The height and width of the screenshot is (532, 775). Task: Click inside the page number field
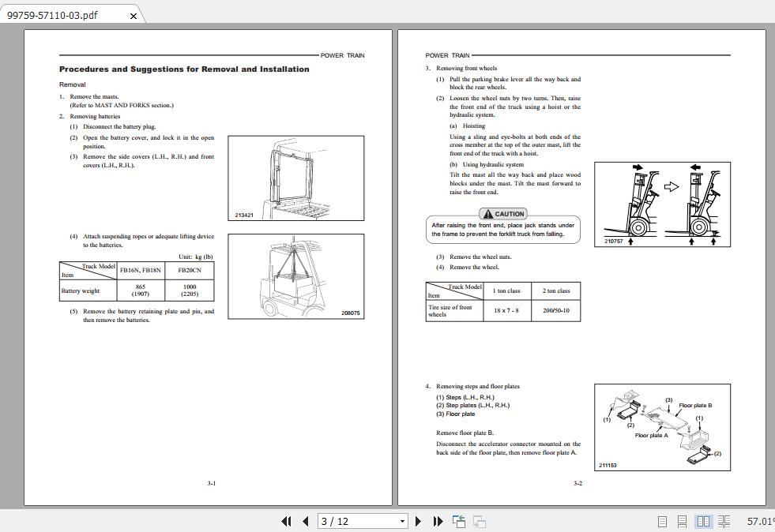(348, 522)
